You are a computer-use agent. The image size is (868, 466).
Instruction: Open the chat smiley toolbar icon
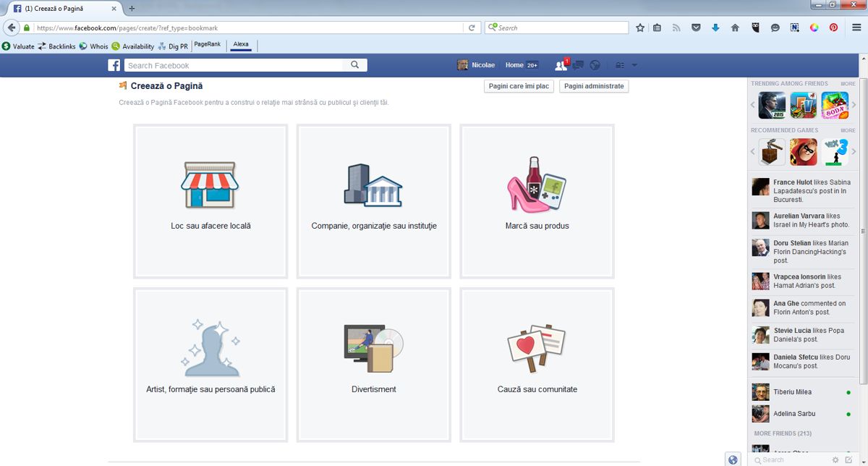pos(775,27)
